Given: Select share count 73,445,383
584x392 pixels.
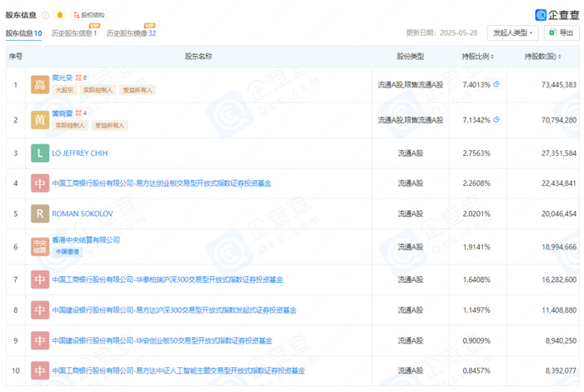Looking at the screenshot, I should tap(559, 85).
